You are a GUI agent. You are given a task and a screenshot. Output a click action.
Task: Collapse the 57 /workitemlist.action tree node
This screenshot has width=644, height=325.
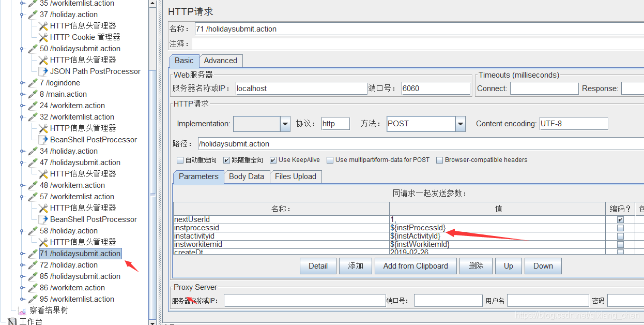pos(22,197)
